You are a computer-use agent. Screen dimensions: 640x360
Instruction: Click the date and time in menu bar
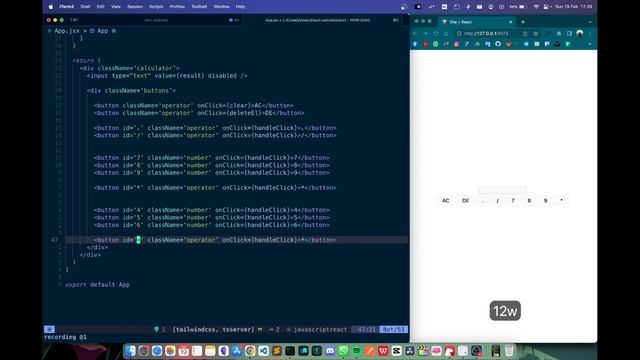[574, 7]
